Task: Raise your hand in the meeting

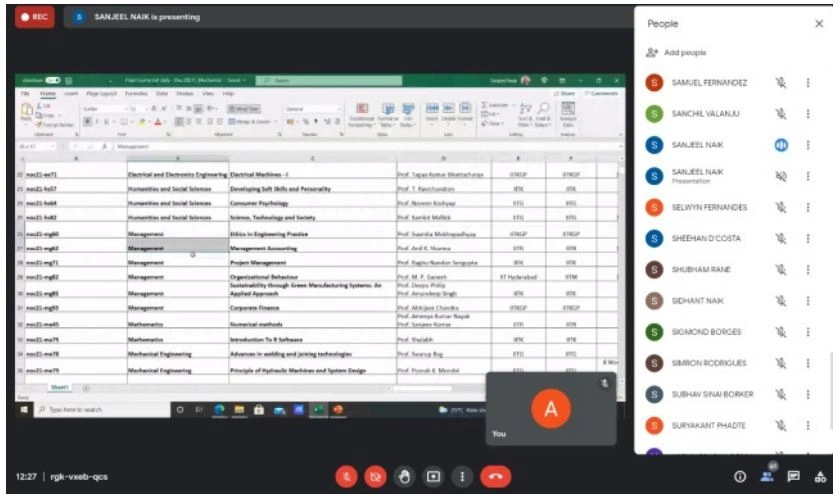Action: click(405, 476)
